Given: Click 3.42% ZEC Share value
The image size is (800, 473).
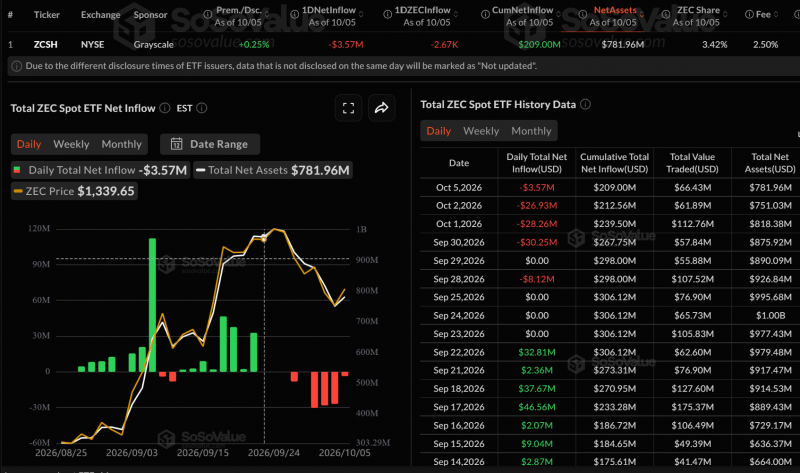Looking at the screenshot, I should (x=715, y=44).
